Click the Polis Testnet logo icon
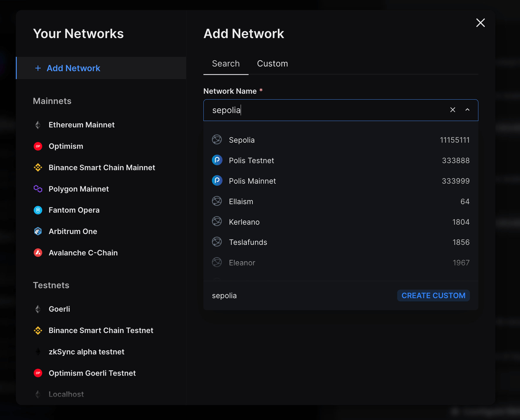Screen dimensions: 520x420 217,160
